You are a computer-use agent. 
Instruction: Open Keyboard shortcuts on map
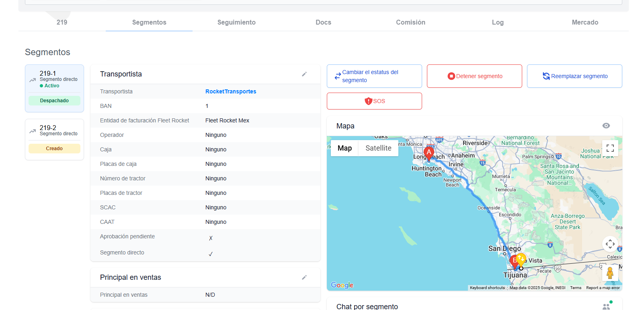(x=487, y=288)
